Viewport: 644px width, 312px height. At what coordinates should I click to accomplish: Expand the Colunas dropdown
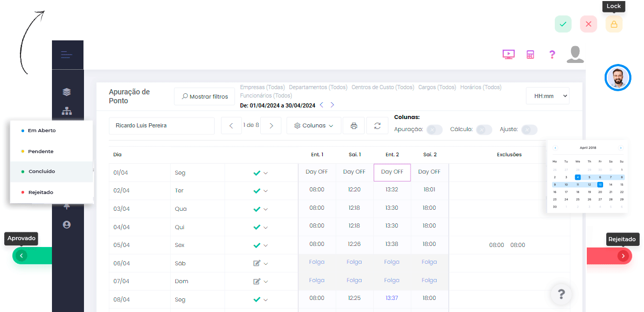[x=314, y=126]
